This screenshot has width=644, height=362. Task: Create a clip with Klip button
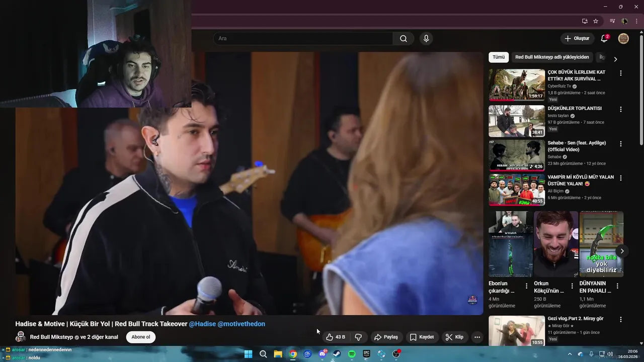click(454, 337)
